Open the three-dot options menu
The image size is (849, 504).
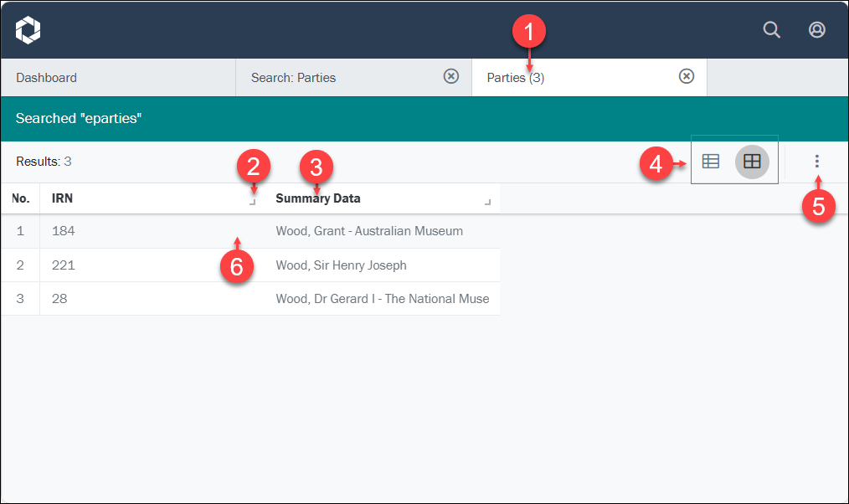(x=817, y=162)
